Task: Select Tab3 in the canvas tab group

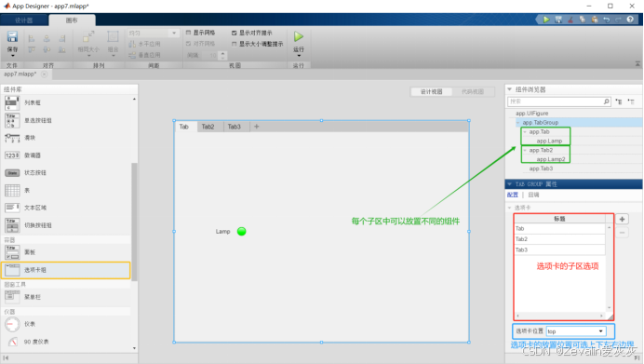Action: (235, 127)
